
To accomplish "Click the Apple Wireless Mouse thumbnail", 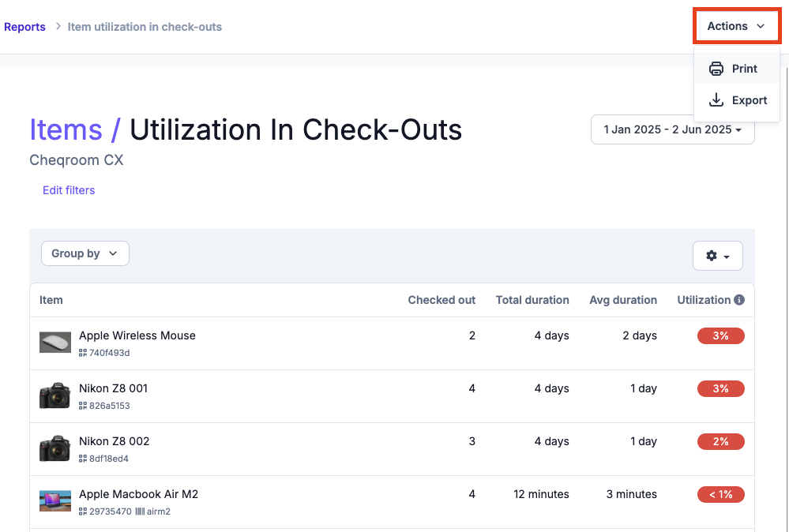I will click(x=55, y=343).
